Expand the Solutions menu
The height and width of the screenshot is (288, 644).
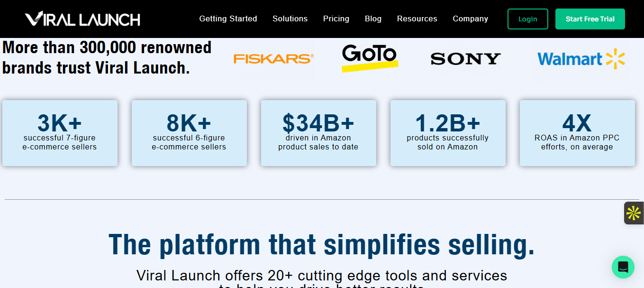click(290, 19)
